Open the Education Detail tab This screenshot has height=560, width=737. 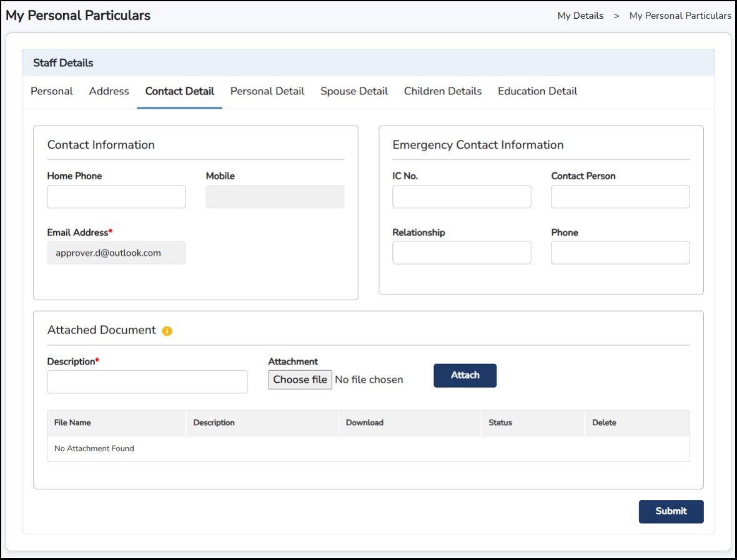(537, 91)
